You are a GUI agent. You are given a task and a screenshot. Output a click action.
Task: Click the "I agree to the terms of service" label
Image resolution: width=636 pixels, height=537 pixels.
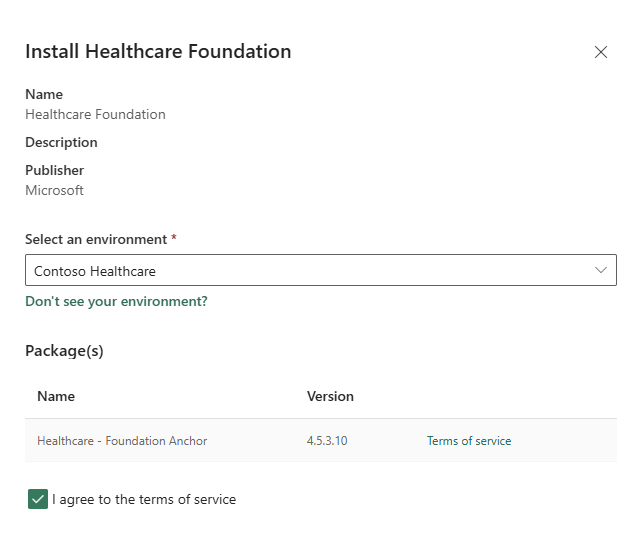tap(144, 499)
